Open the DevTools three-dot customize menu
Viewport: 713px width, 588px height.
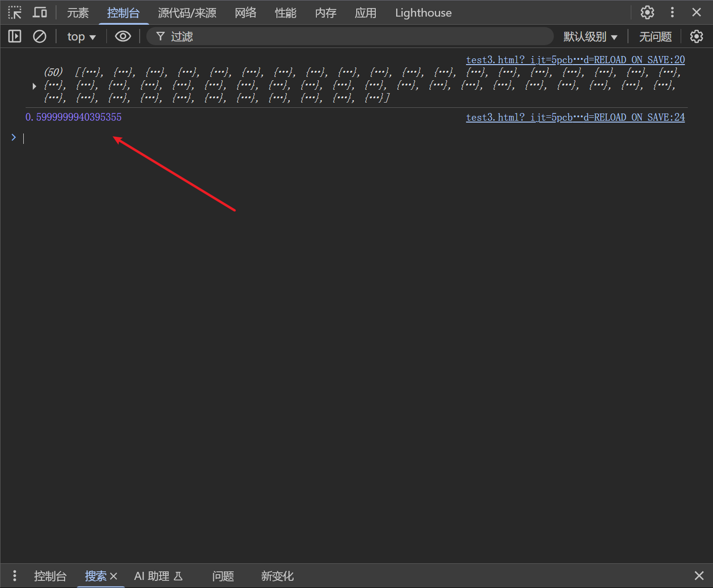point(672,13)
